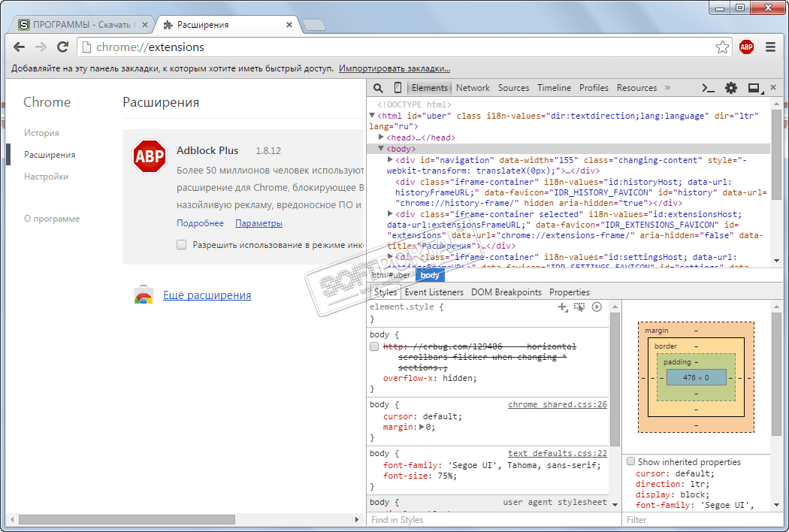
Task: Close the Расширения tab
Action: tap(289, 25)
